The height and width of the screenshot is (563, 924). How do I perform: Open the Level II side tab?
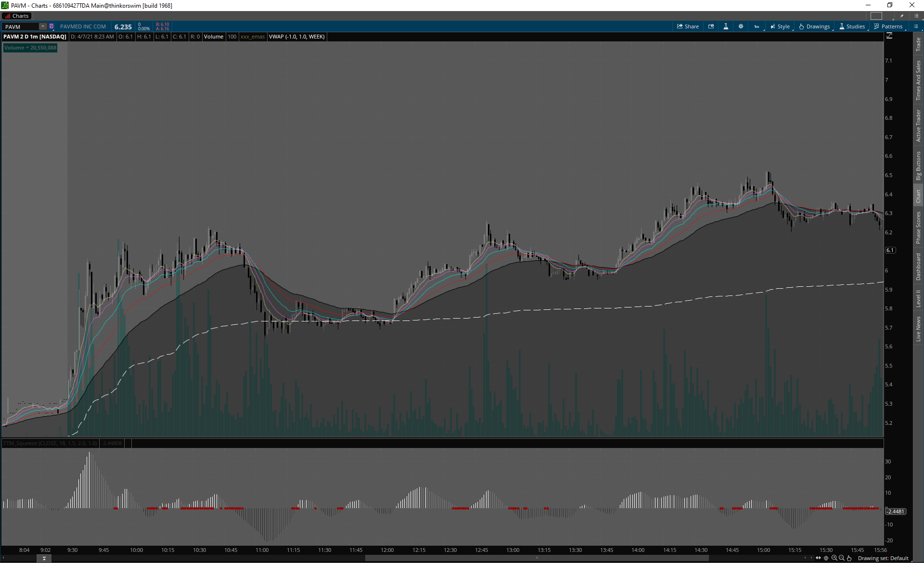click(918, 298)
